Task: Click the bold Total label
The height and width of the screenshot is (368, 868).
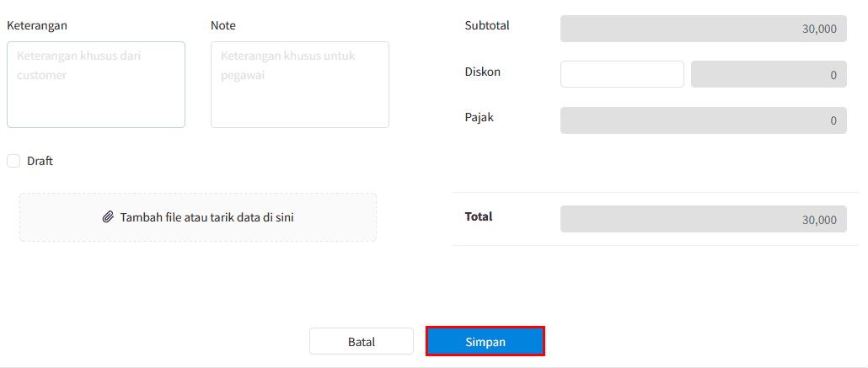Action: (479, 216)
